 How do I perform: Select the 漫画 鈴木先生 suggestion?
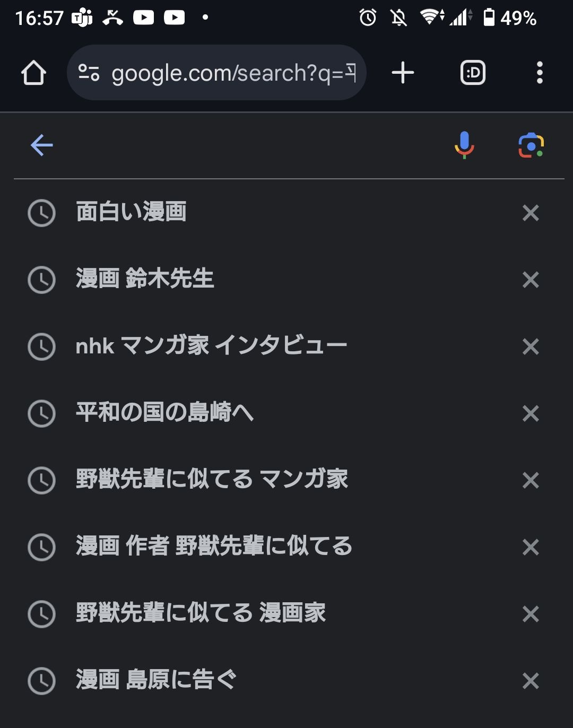pyautogui.click(x=145, y=279)
